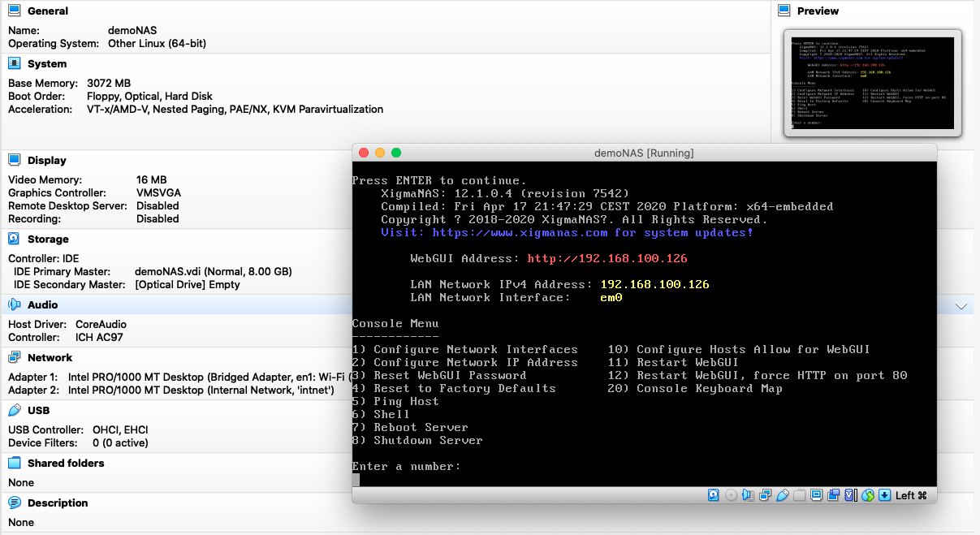Click the CPU virtualization status icon
This screenshot has width=980, height=535.
coord(851,495)
